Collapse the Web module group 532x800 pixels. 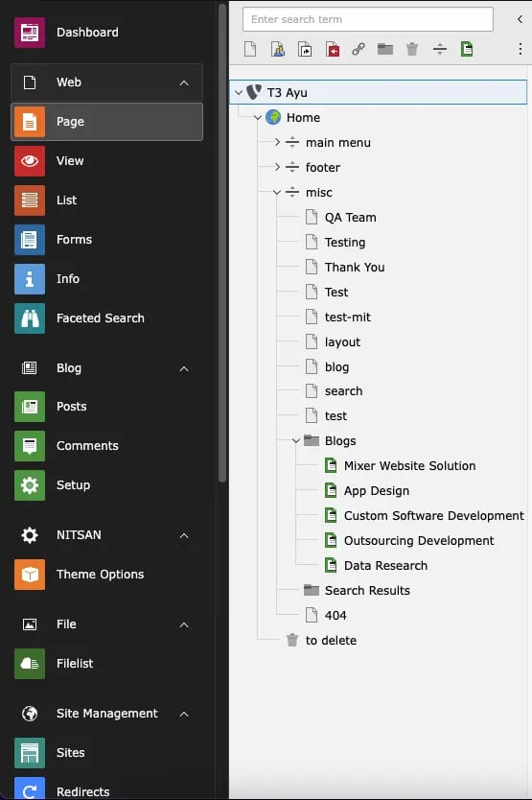click(184, 82)
